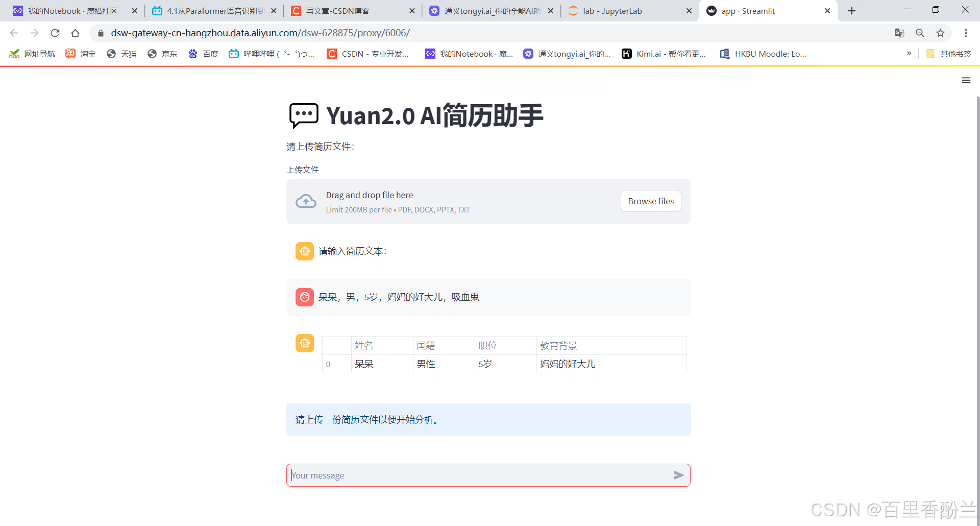The image size is (980, 526).
Task: Open the 我的Notebook bookmark in bookmarks bar
Action: [x=470, y=54]
